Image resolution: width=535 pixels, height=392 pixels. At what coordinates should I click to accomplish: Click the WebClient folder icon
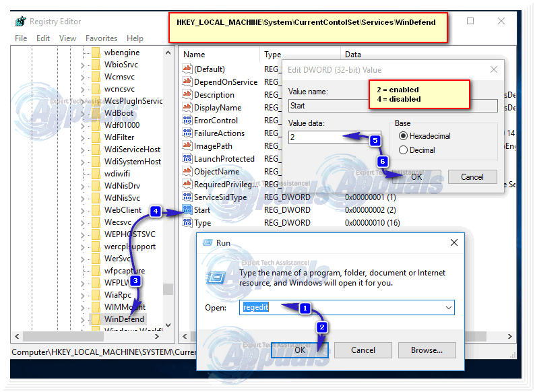tap(96, 210)
